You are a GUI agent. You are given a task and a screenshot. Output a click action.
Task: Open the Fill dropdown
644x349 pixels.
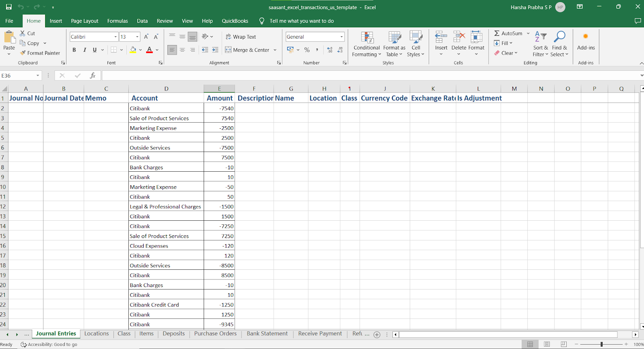[503, 43]
